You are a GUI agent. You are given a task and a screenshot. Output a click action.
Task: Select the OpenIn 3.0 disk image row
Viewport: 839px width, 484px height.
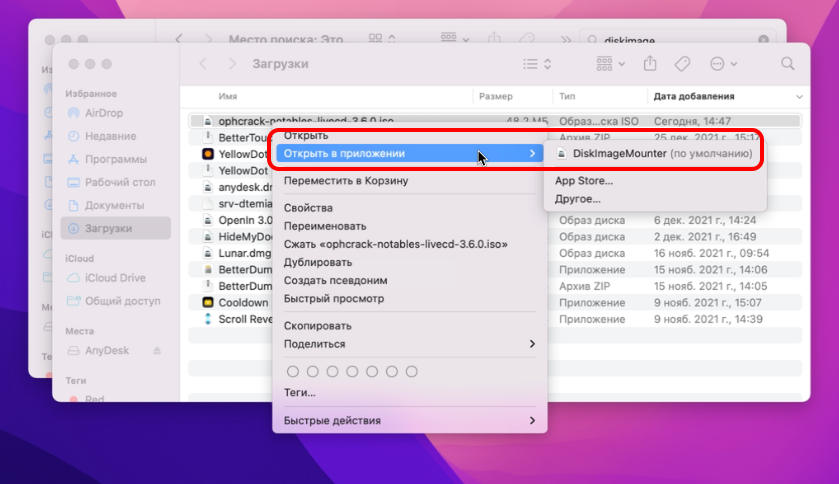point(495,220)
